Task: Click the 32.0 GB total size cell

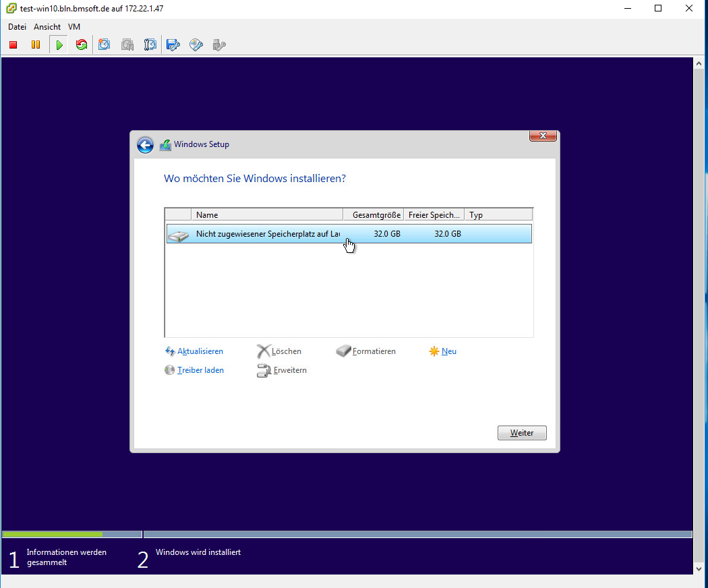Action: click(387, 233)
